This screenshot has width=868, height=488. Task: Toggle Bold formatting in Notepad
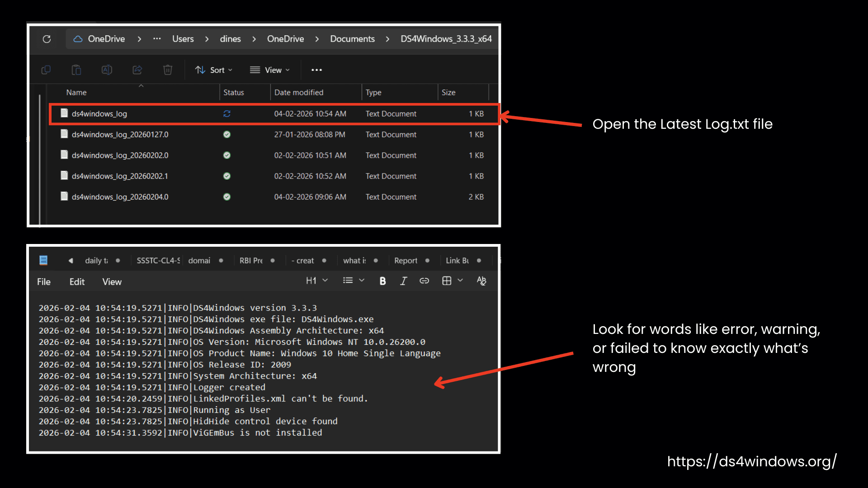(382, 281)
